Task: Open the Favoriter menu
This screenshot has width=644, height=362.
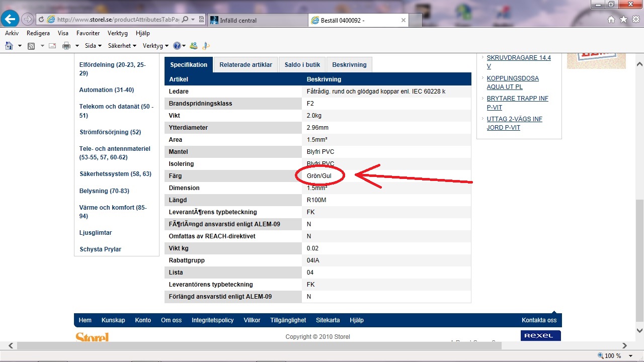Action: coord(88,33)
